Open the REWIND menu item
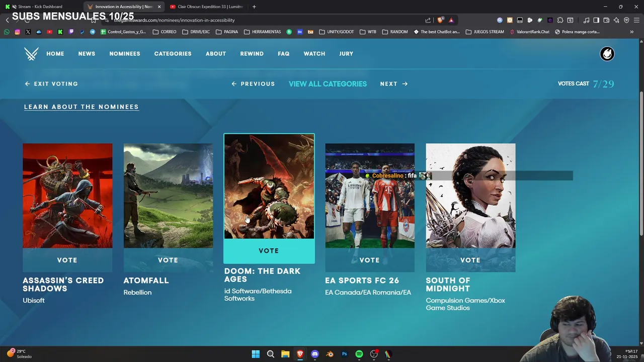This screenshot has width=644, height=362. [x=252, y=54]
